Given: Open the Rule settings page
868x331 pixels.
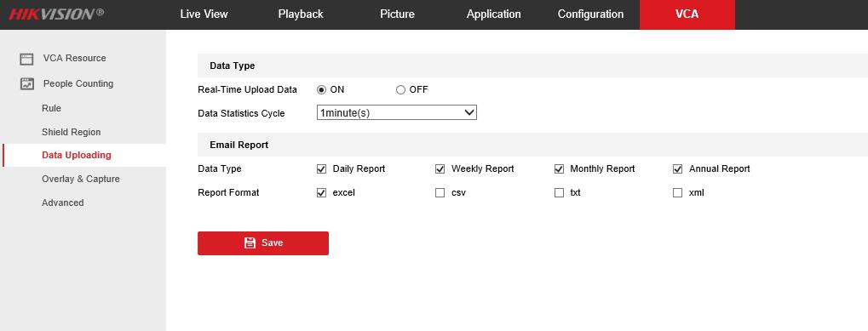Looking at the screenshot, I should pos(51,108).
